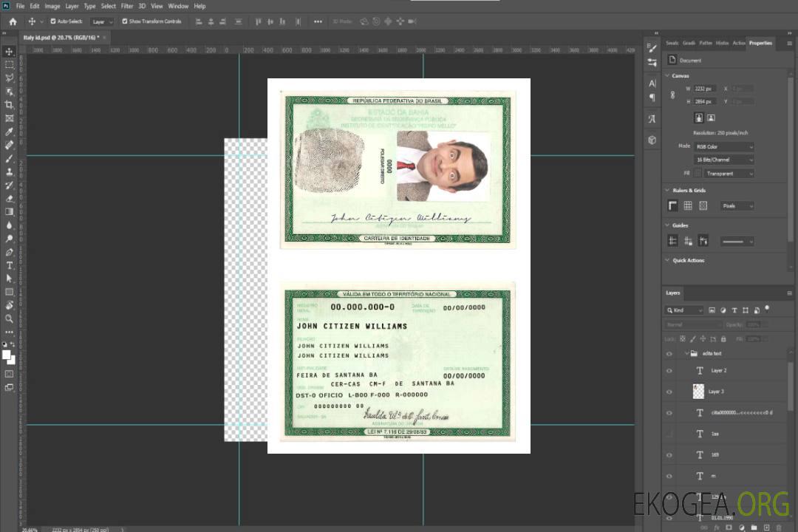Set canvas to portrait orientation
The height and width of the screenshot is (532, 798).
tap(699, 118)
